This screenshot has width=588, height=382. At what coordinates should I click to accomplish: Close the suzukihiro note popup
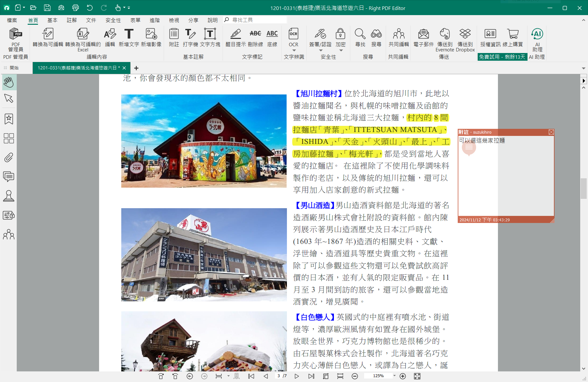point(551,132)
